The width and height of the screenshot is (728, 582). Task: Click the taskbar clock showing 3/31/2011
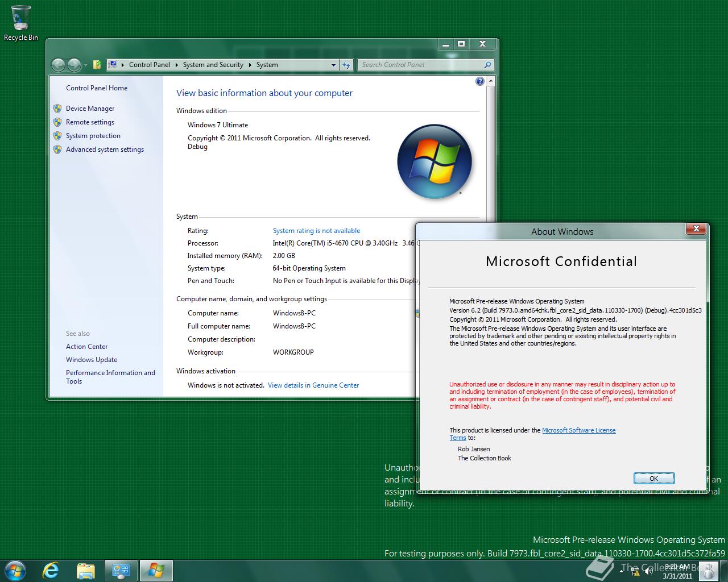coord(677,571)
